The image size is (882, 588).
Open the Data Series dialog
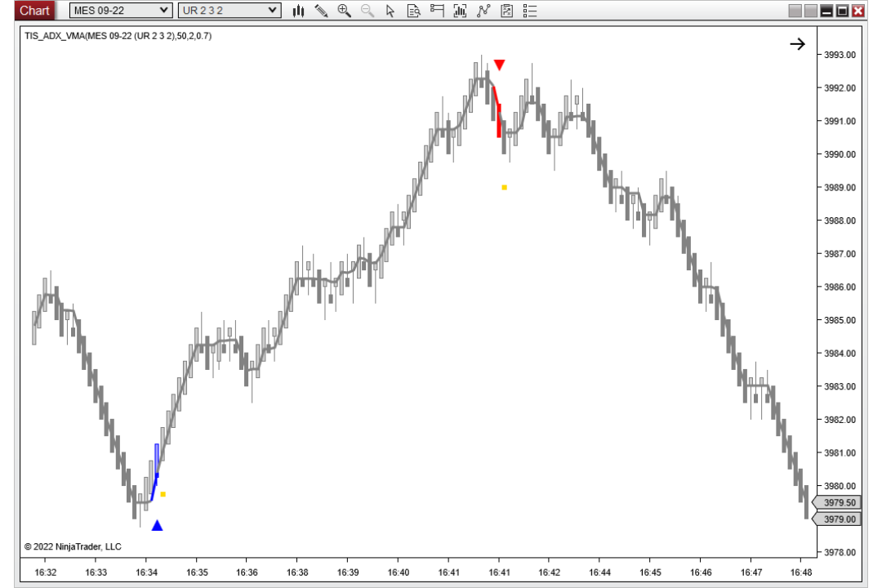point(460,11)
